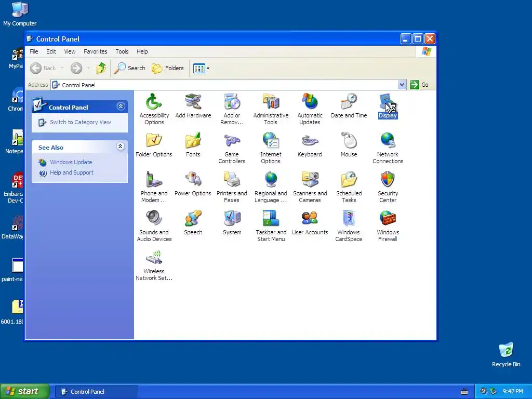Open the Tools menu

[x=122, y=51]
